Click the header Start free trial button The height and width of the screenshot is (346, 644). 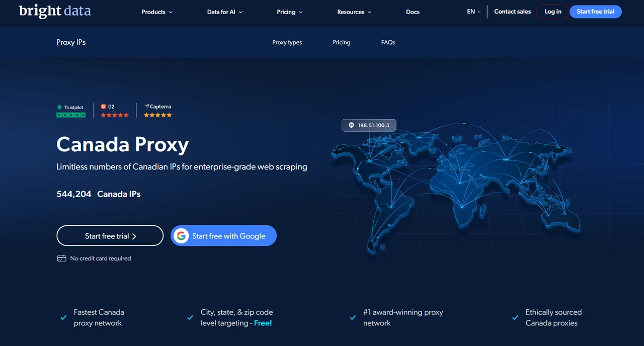[596, 12]
